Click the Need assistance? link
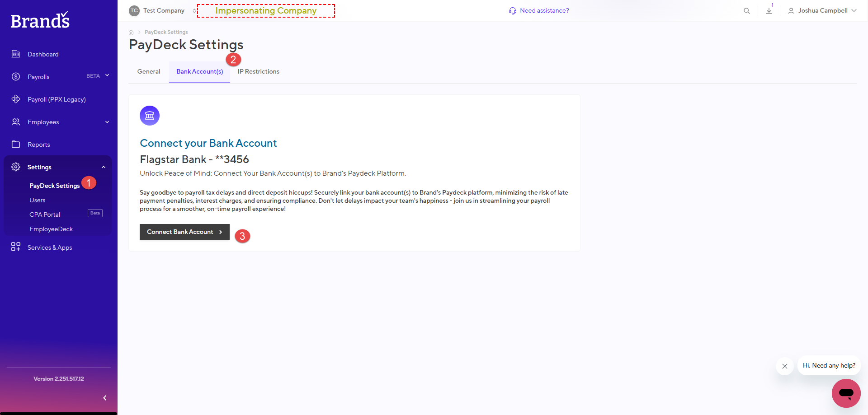This screenshot has width=868, height=415. tap(544, 11)
